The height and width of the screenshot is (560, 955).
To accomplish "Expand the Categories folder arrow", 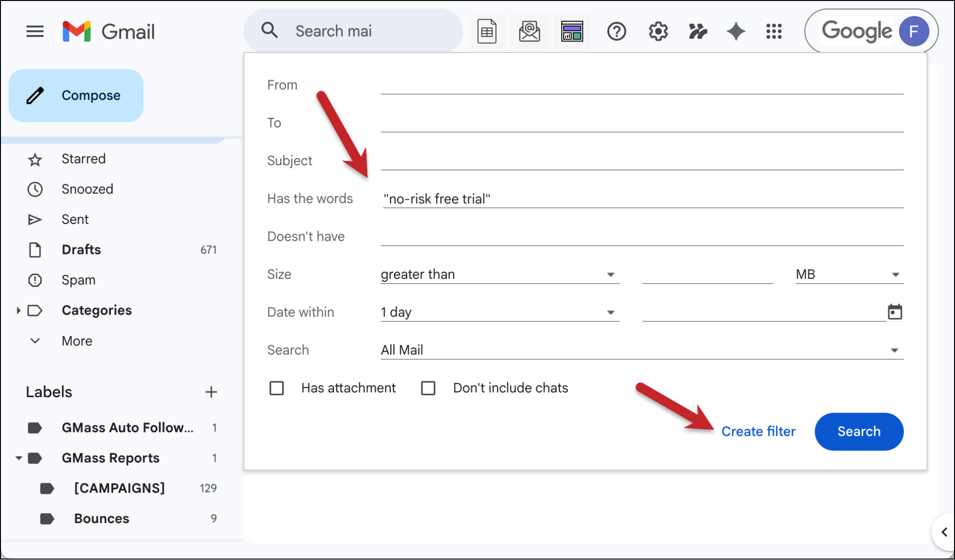I will 18,310.
